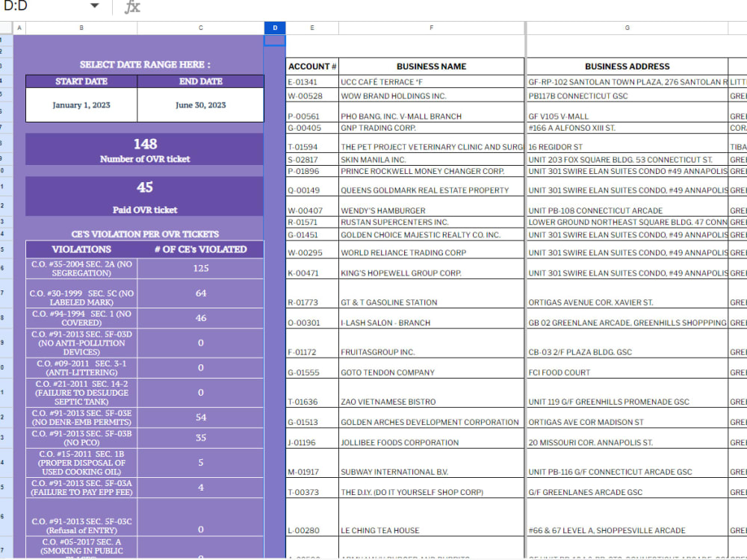This screenshot has width=747, height=560.
Task: Open the name box dropdown arrow
Action: [94, 6]
